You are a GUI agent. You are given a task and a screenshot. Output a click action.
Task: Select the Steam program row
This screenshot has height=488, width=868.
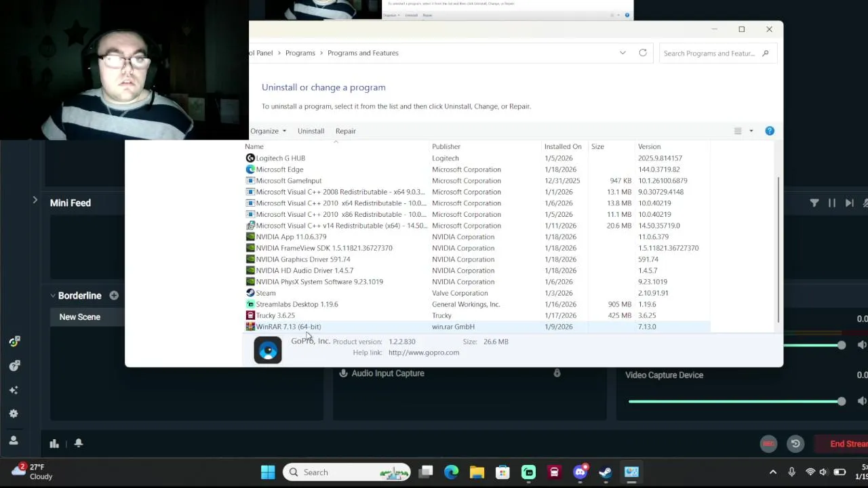pos(477,293)
